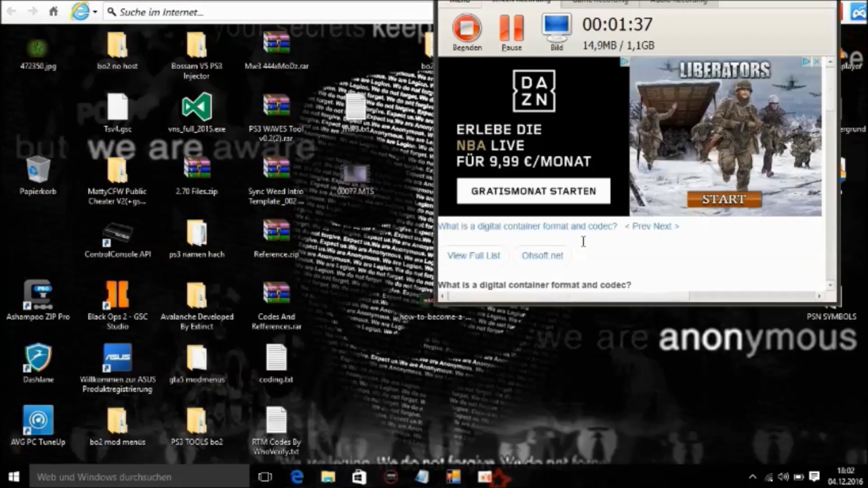Click the Next link

click(665, 226)
